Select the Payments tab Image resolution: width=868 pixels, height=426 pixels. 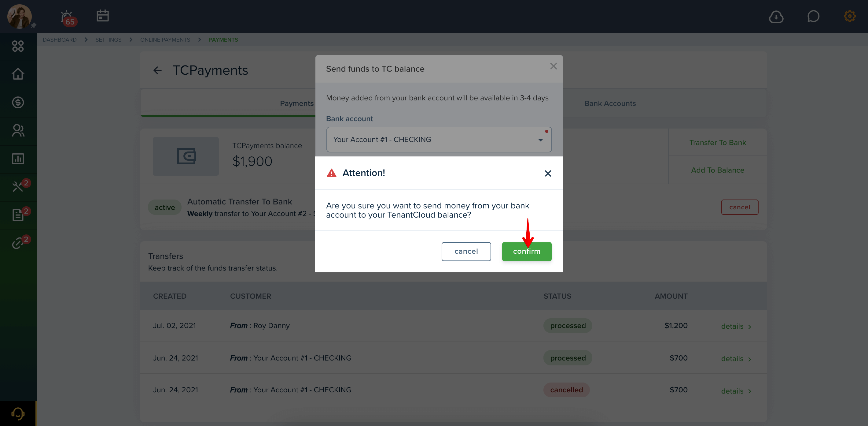click(x=296, y=103)
